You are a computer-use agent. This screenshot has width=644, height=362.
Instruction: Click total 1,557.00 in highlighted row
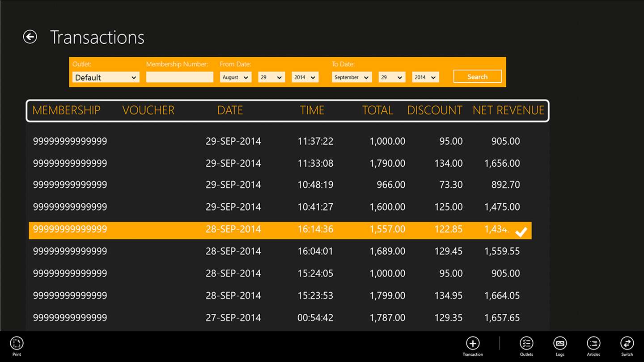(387, 229)
